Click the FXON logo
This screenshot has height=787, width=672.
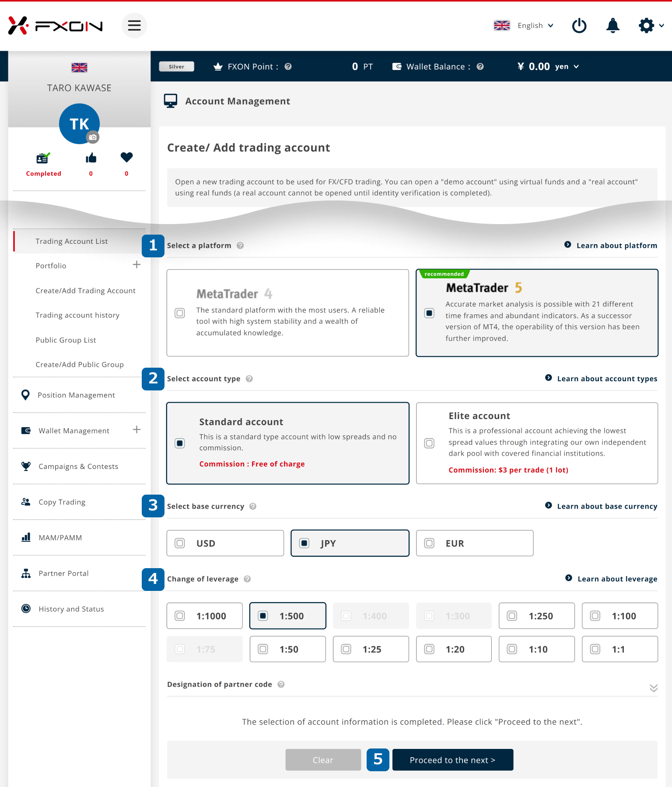(x=56, y=26)
